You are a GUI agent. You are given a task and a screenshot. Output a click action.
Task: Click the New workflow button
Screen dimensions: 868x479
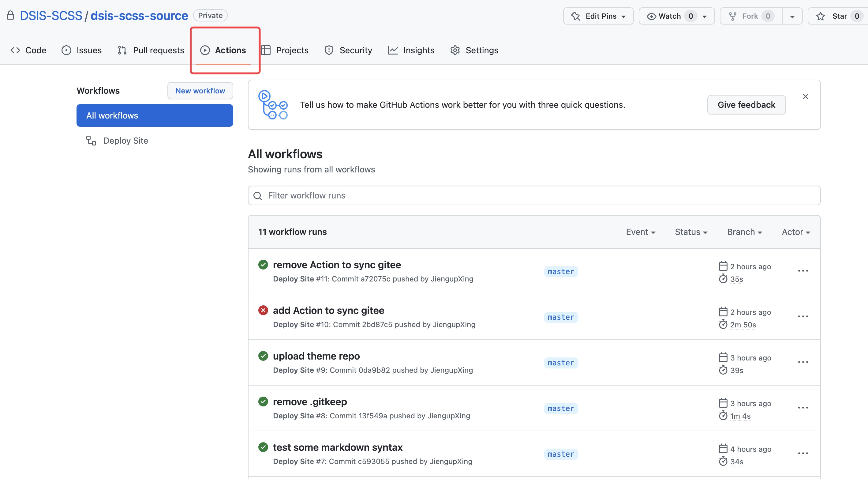[x=200, y=91]
